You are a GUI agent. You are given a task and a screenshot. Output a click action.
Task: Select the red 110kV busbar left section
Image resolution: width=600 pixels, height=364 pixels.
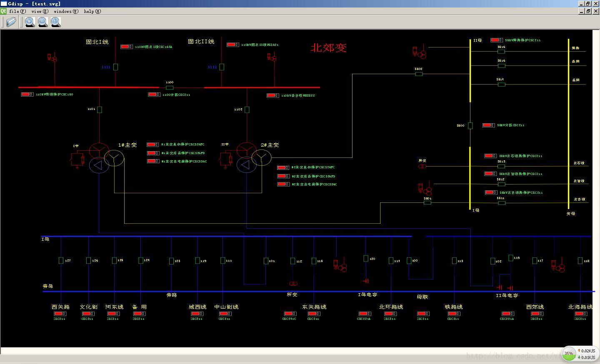tap(89, 87)
